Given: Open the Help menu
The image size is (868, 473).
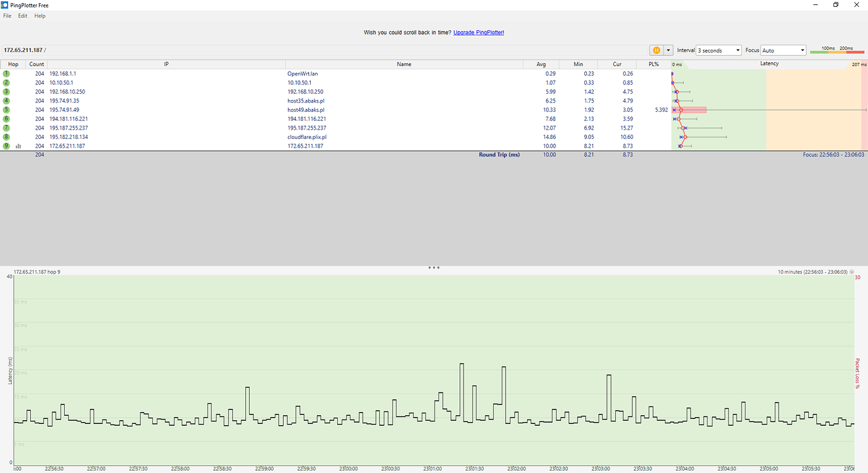Looking at the screenshot, I should pyautogui.click(x=40, y=16).
